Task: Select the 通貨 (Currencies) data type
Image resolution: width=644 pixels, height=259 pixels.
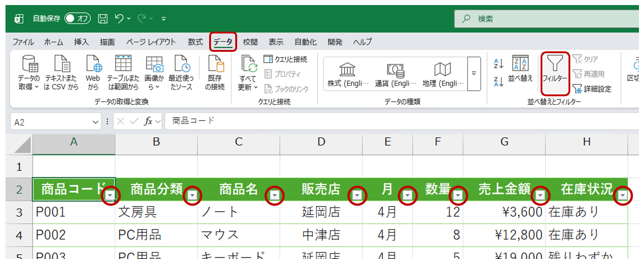Action: coord(395,74)
